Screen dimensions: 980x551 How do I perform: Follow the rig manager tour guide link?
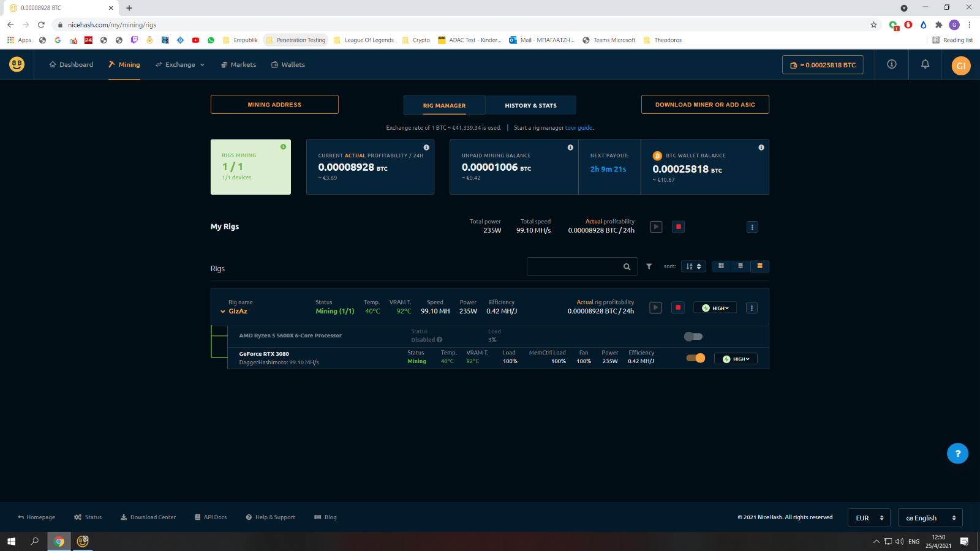click(x=579, y=128)
